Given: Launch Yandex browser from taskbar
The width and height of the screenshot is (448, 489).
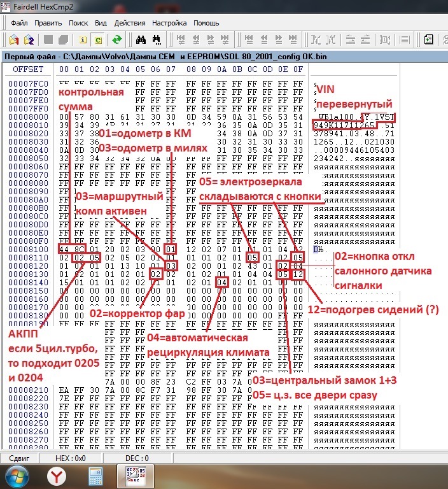Looking at the screenshot, I should [57, 476].
